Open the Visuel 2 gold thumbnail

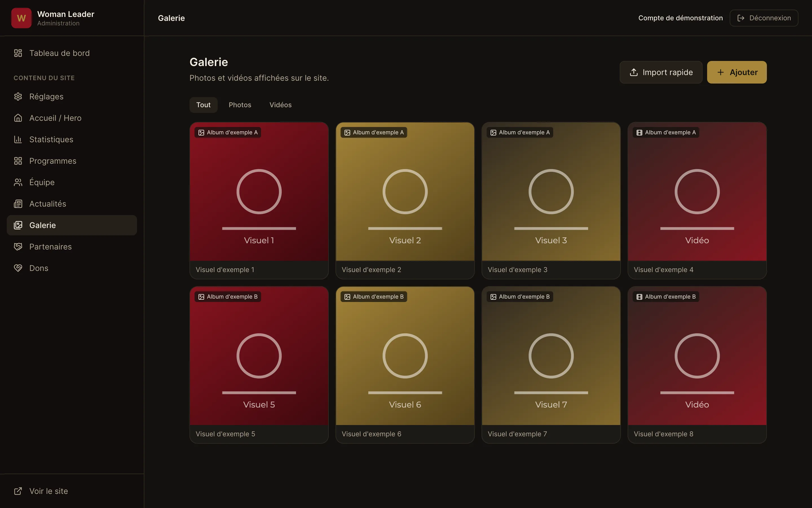405,192
